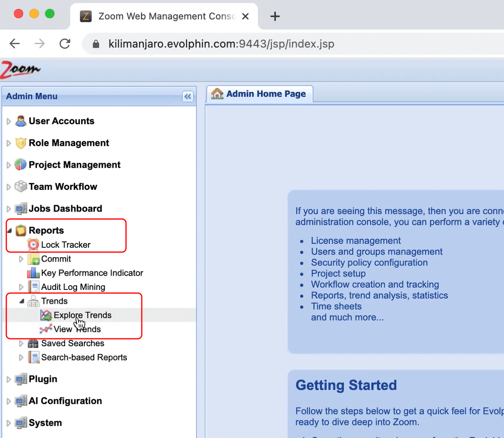The height and width of the screenshot is (438, 504).
Task: Open Explore Trends
Action: click(83, 315)
